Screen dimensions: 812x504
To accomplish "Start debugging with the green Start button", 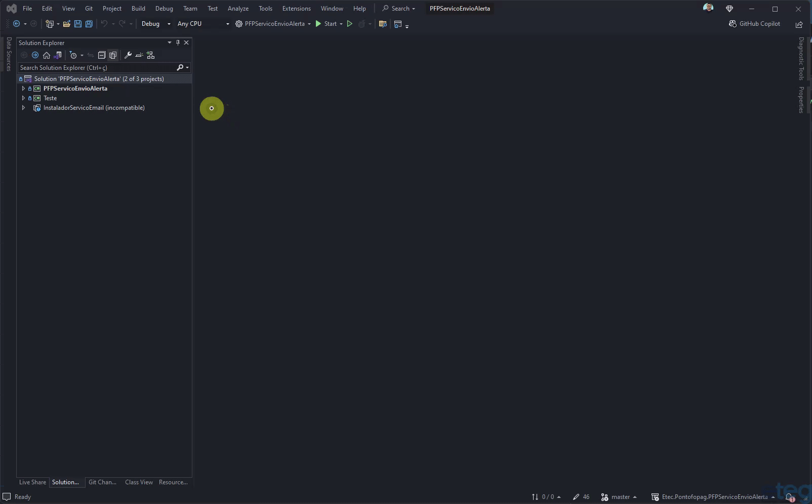I will [x=326, y=24].
